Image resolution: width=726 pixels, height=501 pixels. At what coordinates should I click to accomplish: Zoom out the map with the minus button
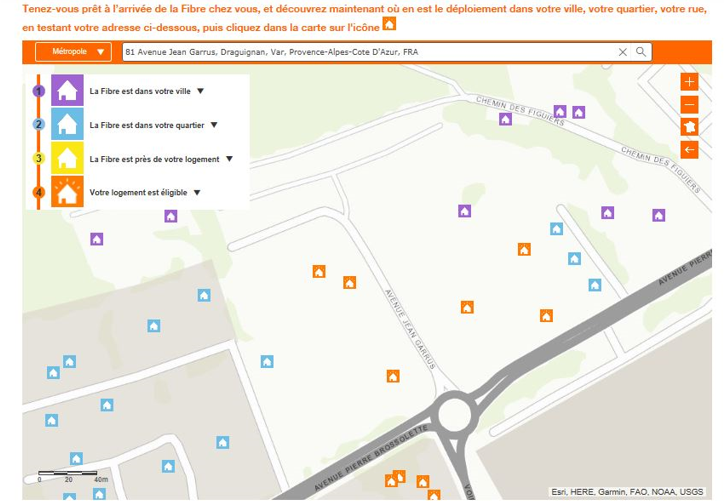pos(689,105)
